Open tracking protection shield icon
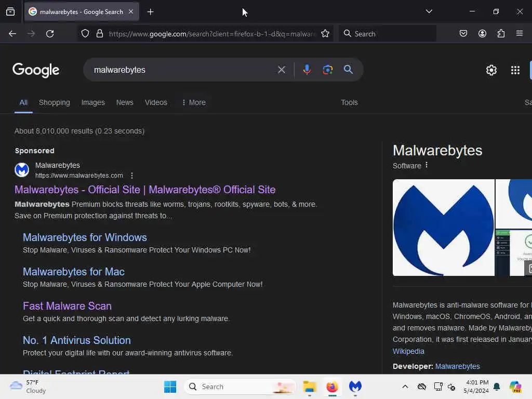 (x=85, y=34)
